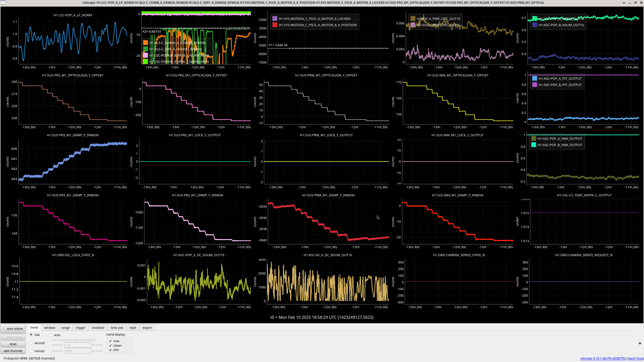Click the ΔY=0.0237677 cursor label
Viewport: 644px width, 362px height.
(x=239, y=28)
